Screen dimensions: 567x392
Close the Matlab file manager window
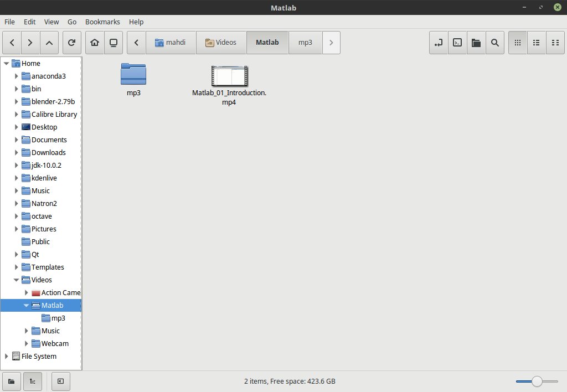557,7
